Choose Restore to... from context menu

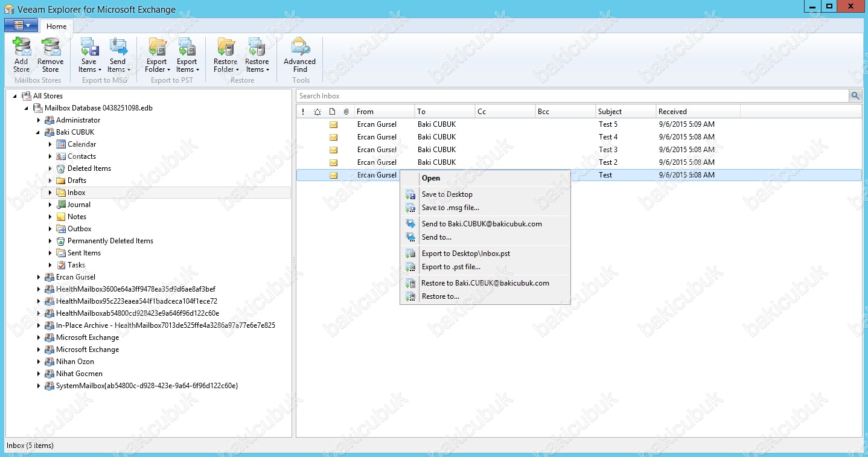(x=485, y=296)
